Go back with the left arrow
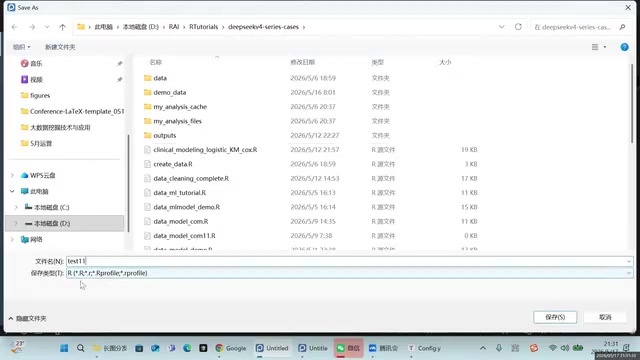This screenshot has height=360, width=640. [15, 27]
